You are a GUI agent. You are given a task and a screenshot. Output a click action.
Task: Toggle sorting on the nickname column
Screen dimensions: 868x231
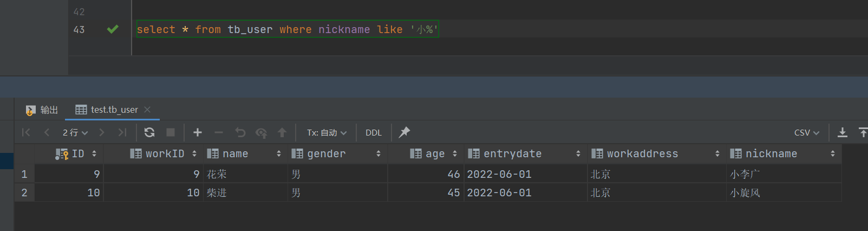pos(833,154)
